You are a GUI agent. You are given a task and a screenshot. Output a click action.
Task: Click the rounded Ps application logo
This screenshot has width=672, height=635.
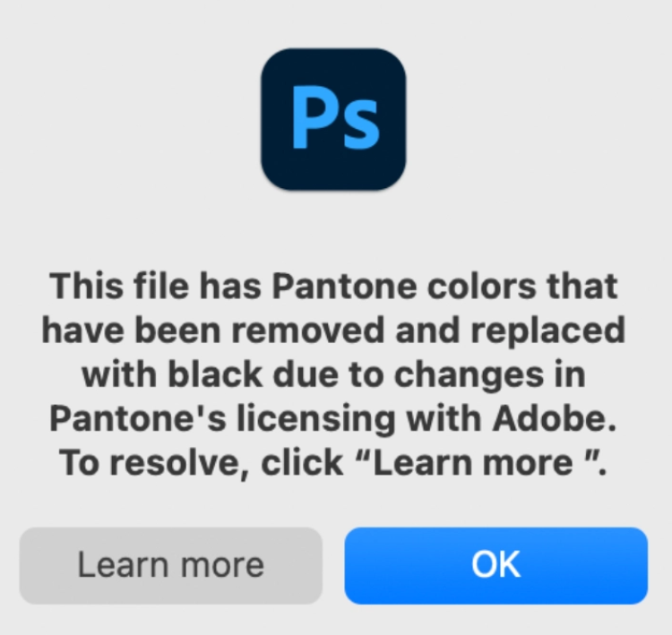333,119
